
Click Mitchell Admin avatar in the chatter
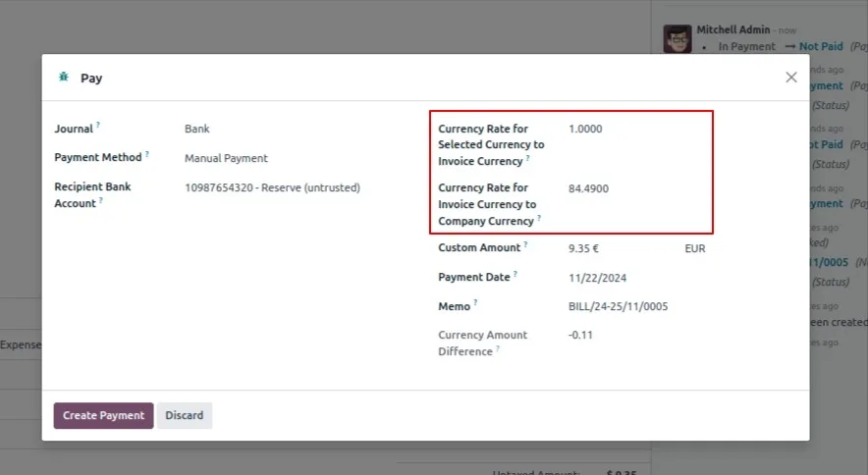678,38
